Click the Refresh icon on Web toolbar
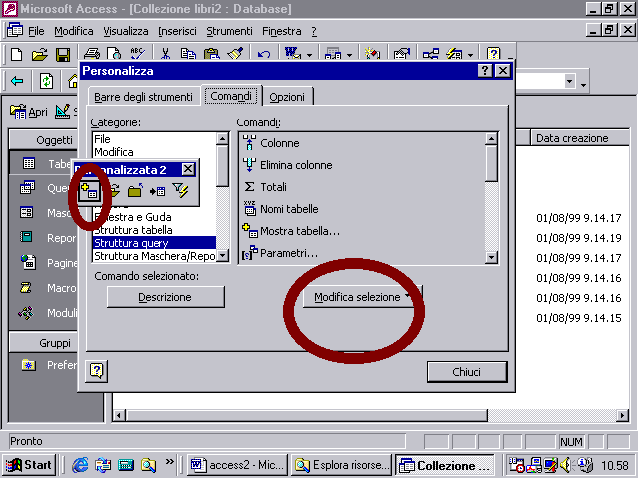 click(46, 81)
